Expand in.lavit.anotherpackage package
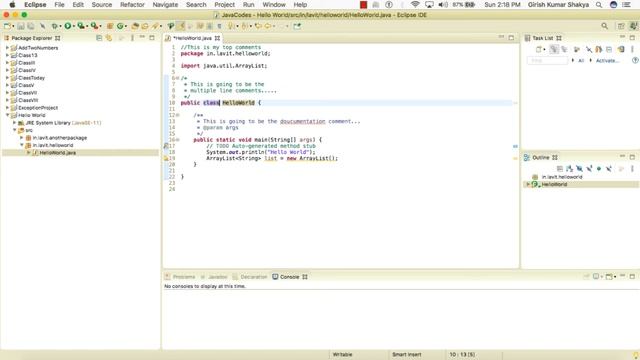The width and height of the screenshot is (640, 360). point(22,138)
